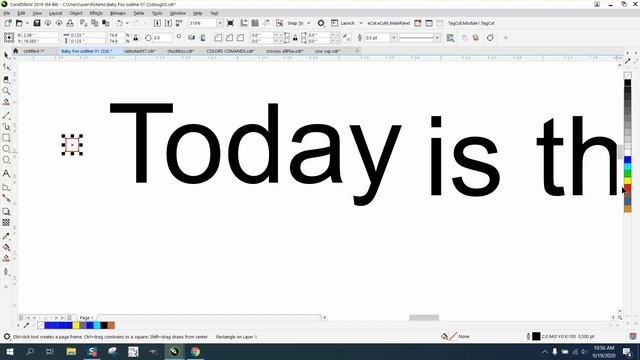Image resolution: width=640 pixels, height=360 pixels.
Task: Pick black swatch at top of color palette
Action: pos(628,83)
